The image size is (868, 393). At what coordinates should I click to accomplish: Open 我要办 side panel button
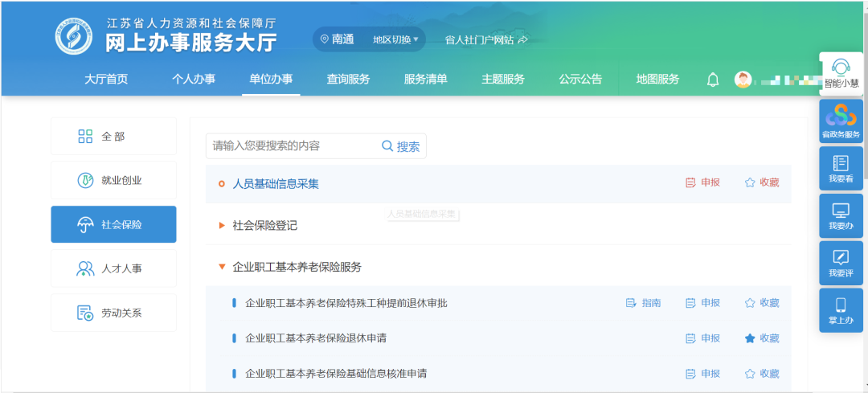[841, 216]
